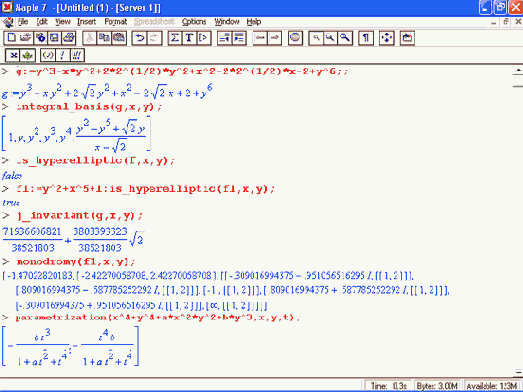Toggle Maple input notation with the x icon

tap(13, 55)
